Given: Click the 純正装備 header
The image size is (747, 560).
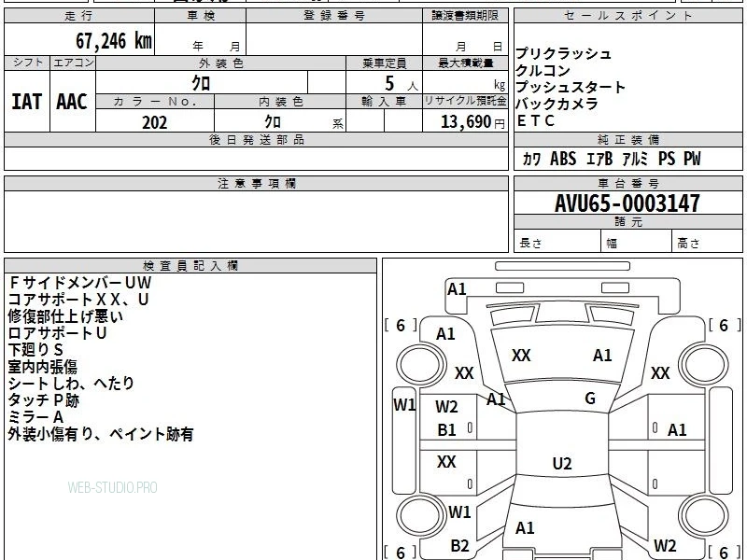Looking at the screenshot, I should (x=627, y=140).
